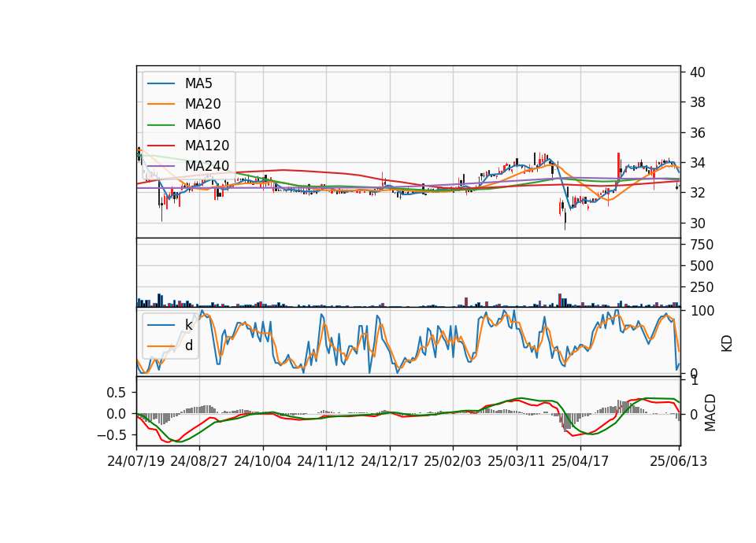Click the MA240 legend label
The height and width of the screenshot is (543, 756).
pyautogui.click(x=207, y=166)
